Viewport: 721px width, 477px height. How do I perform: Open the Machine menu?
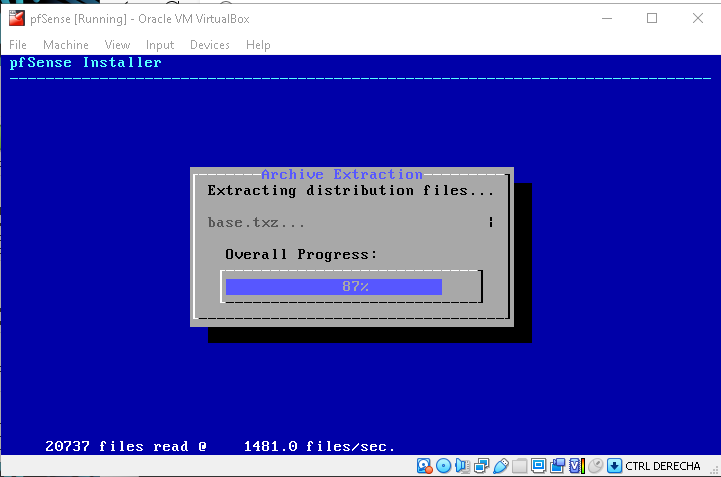(x=65, y=45)
